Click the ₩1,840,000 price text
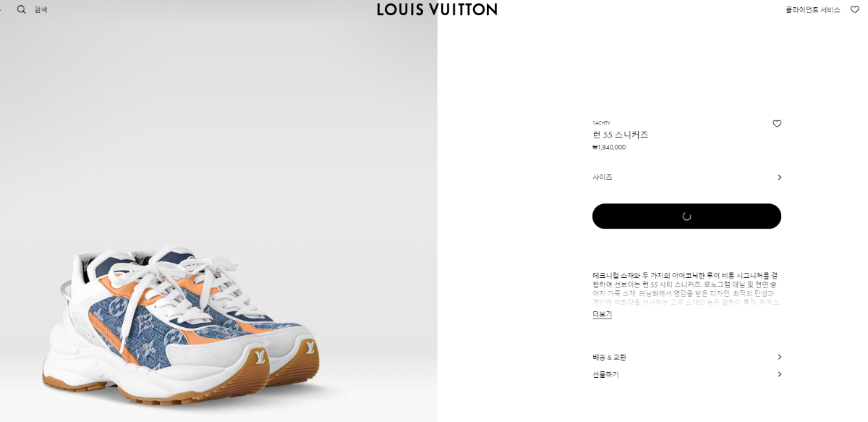 pos(609,148)
